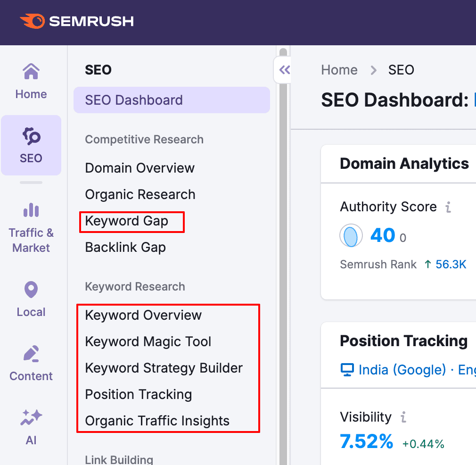Click the SEMRUSH wordmark text
The image size is (476, 465).
coord(91,21)
